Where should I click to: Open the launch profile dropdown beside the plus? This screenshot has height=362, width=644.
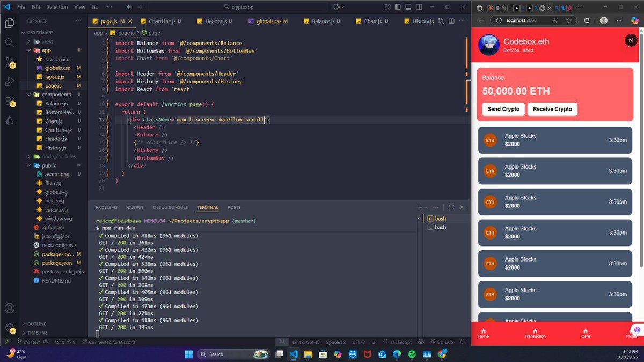pyautogui.click(x=427, y=207)
